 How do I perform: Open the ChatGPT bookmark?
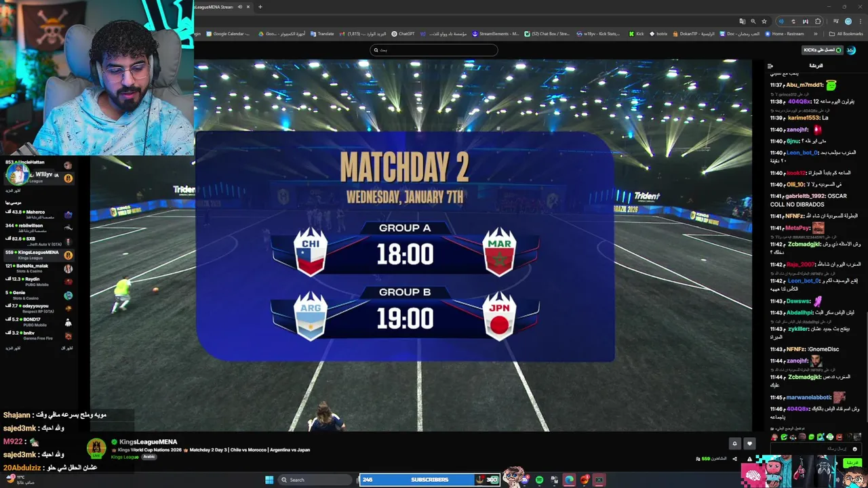403,33
